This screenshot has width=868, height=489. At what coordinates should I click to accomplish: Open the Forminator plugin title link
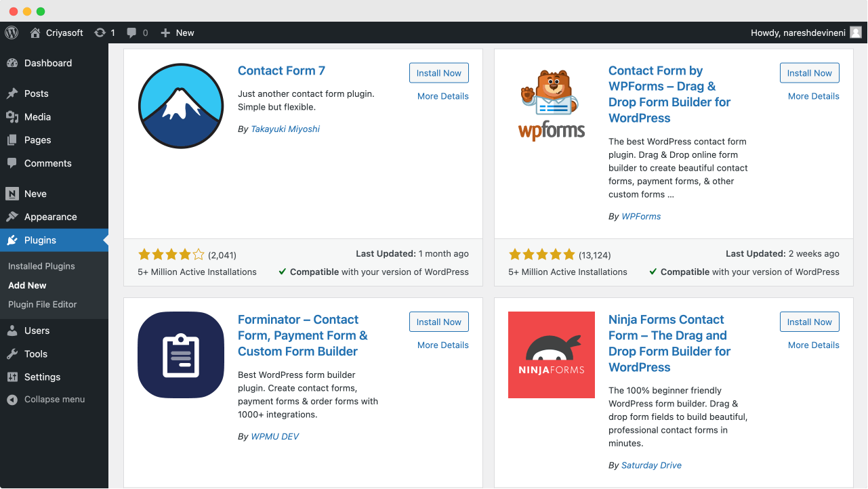pos(303,335)
